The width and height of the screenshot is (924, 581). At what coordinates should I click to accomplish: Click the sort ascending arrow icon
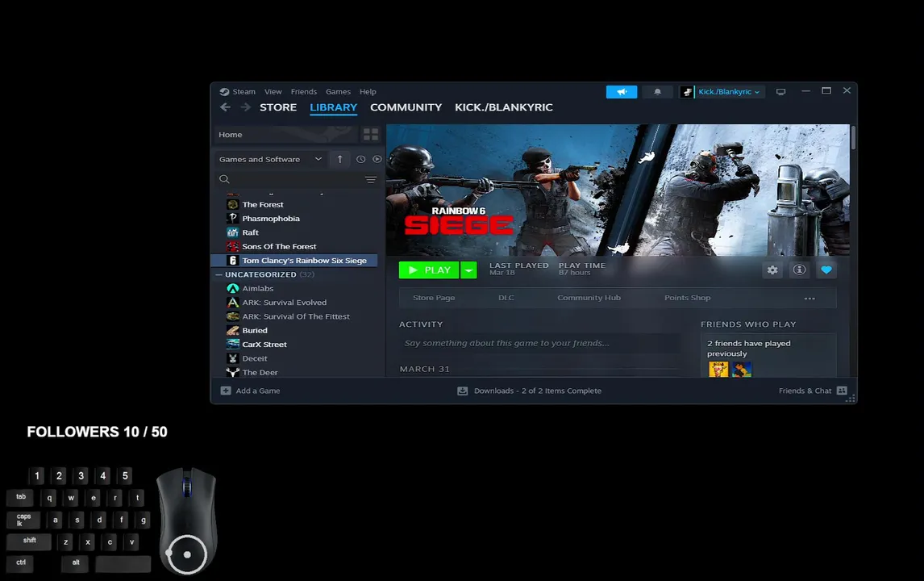340,159
